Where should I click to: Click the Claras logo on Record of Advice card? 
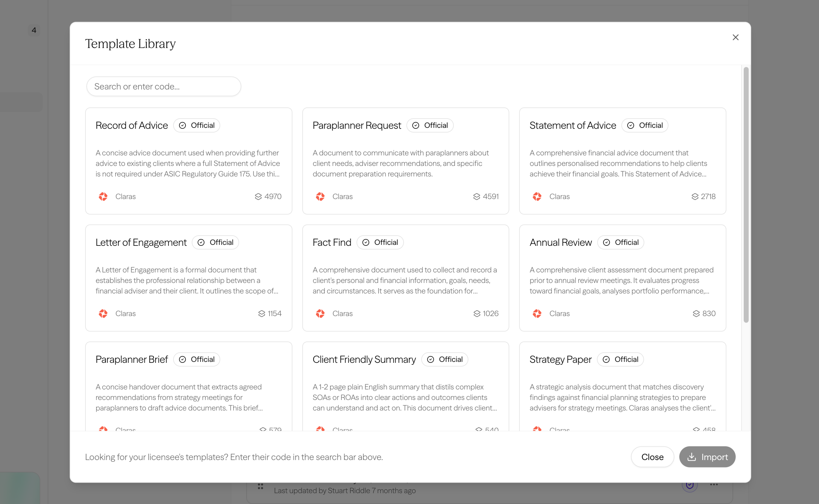(103, 197)
